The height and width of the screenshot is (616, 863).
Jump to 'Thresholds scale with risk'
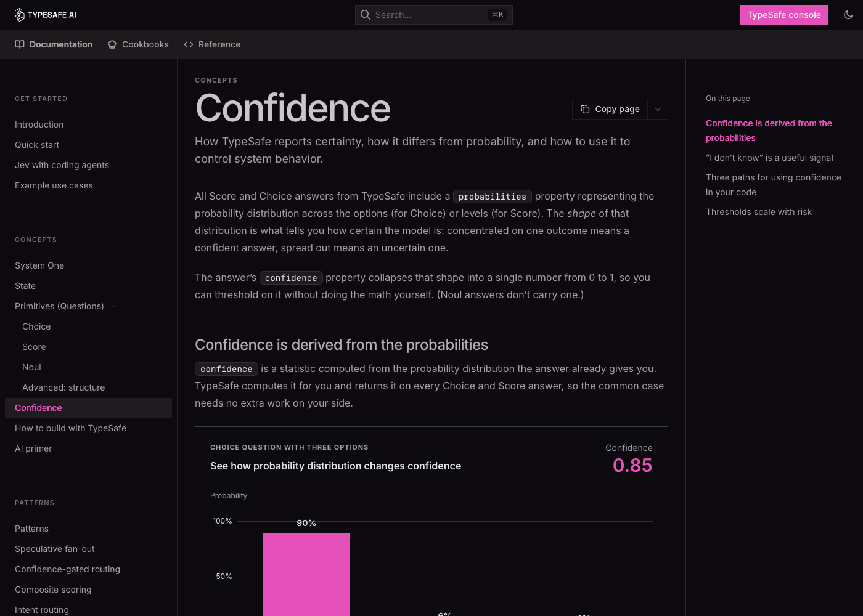coord(759,212)
